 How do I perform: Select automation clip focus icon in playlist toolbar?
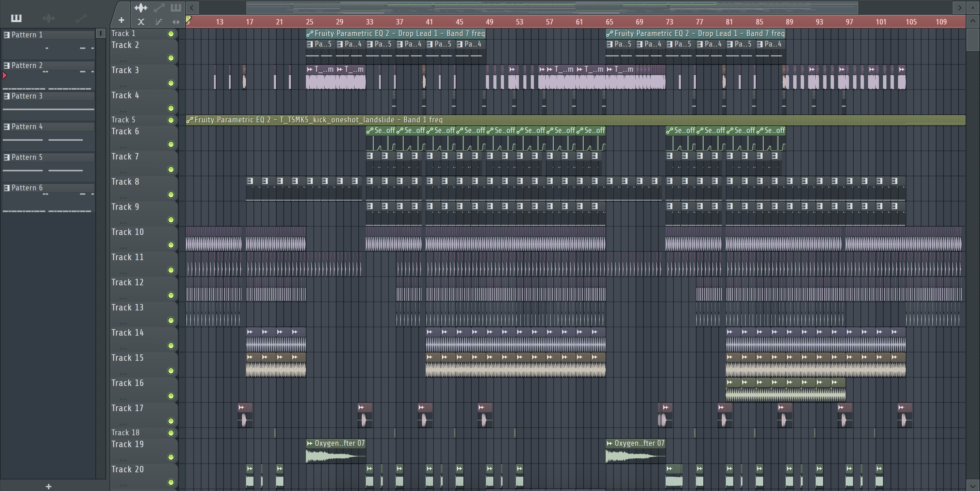159,7
